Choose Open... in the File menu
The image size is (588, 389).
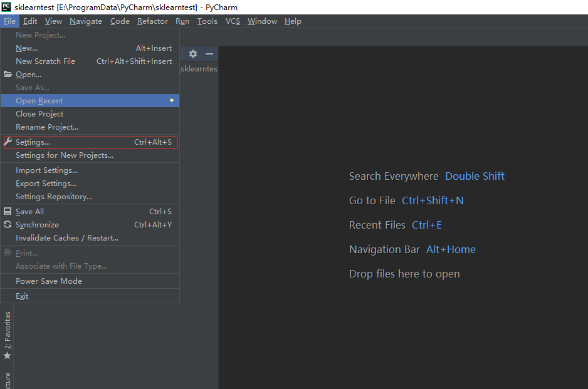click(x=90, y=74)
